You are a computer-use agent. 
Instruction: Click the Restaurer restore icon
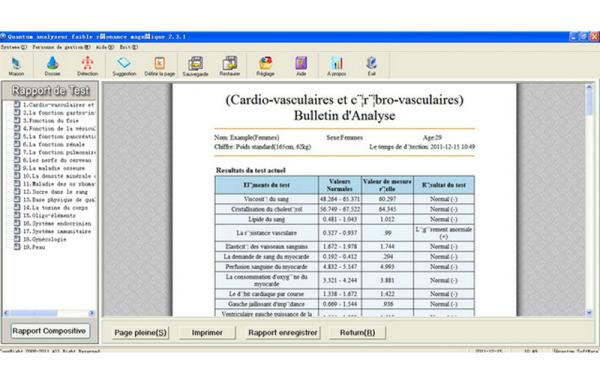pos(230,66)
